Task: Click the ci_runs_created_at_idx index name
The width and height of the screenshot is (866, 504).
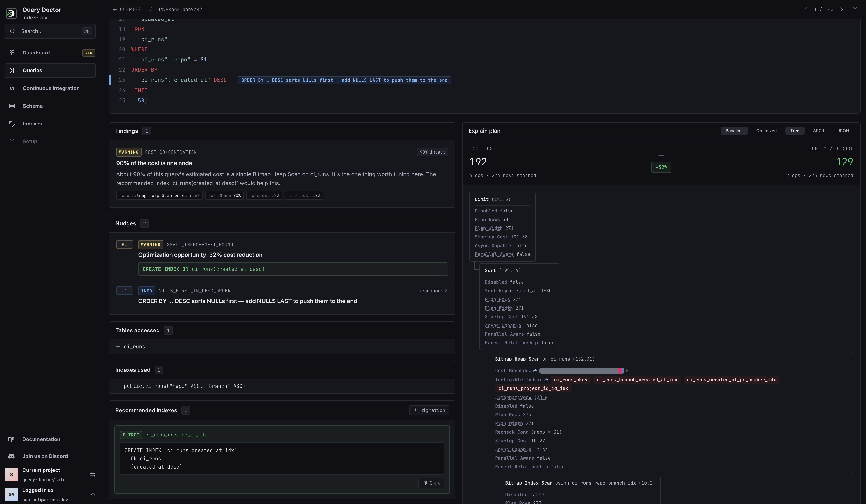Action: coord(176,435)
